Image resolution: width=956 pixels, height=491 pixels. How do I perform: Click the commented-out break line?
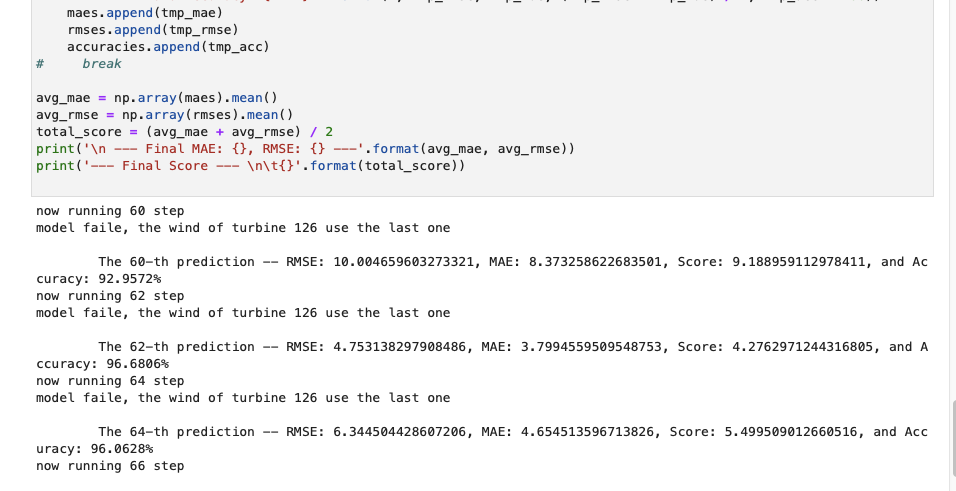tap(79, 64)
